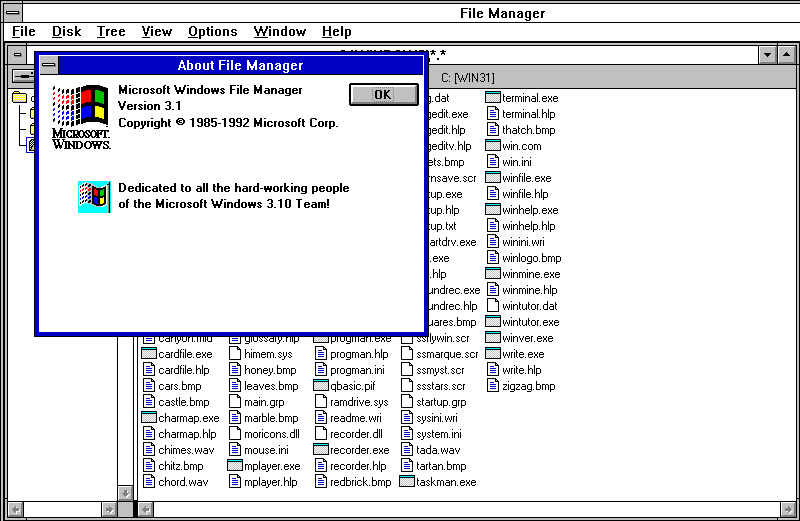Open File Manager's main control-menu box
Screen dimensions: 800x521
tap(13, 12)
